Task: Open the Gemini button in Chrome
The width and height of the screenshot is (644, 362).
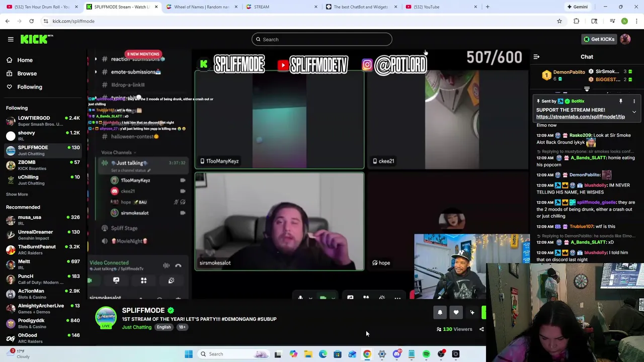Action: point(577,7)
